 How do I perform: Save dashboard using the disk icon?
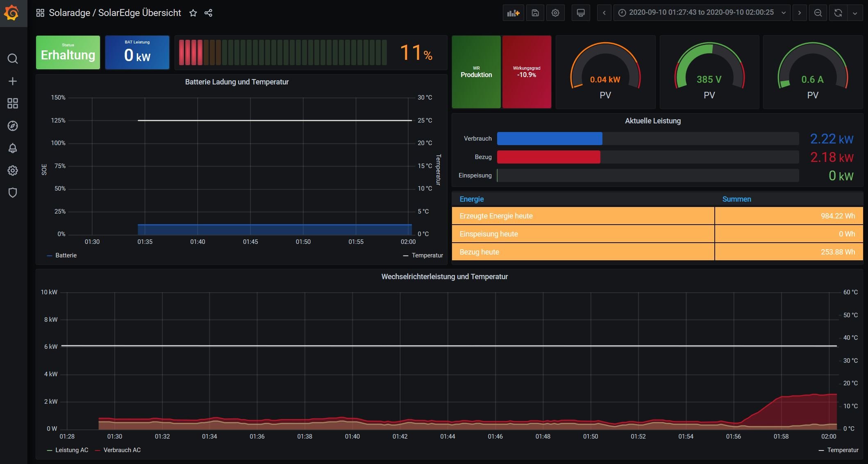[535, 13]
